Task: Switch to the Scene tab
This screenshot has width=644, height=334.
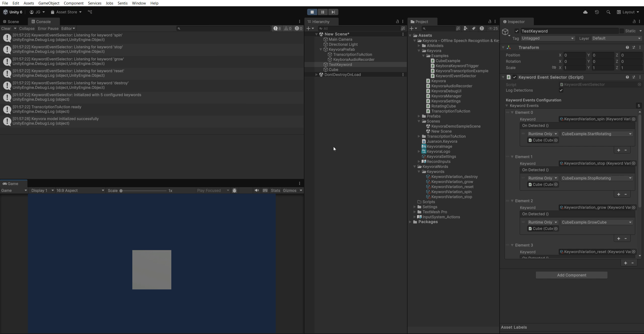Action: [11, 22]
